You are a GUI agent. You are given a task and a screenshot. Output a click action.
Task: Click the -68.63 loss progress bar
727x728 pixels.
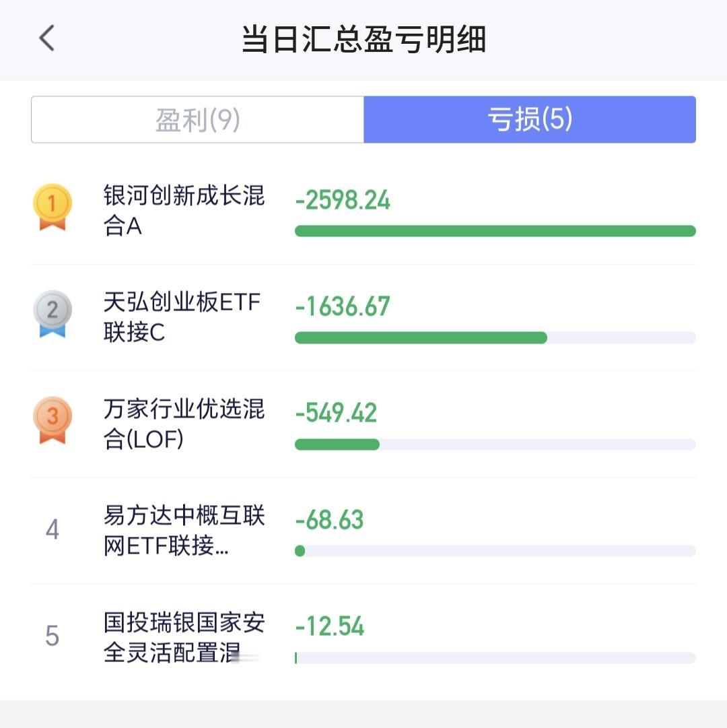[495, 551]
